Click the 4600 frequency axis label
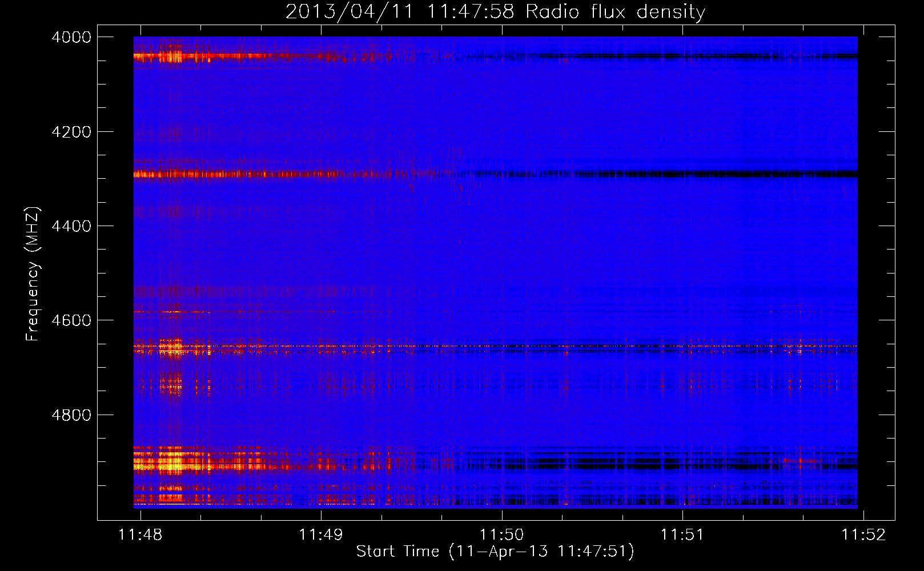The height and width of the screenshot is (571, 924). point(71,320)
